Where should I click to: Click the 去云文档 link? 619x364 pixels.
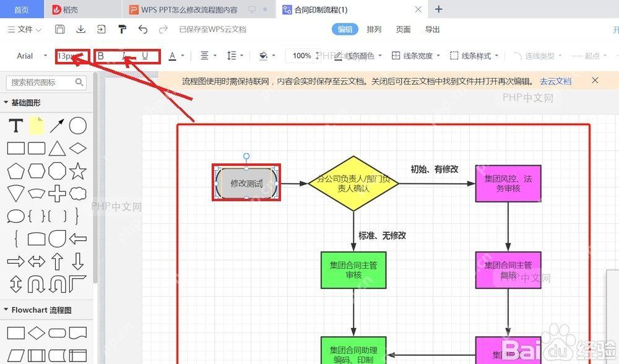pos(555,81)
